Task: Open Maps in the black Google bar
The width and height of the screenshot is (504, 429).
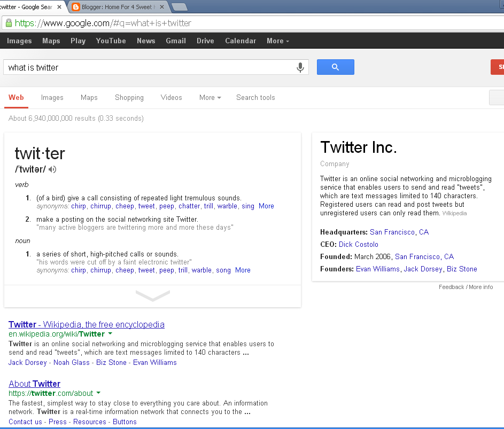Action: pyautogui.click(x=51, y=41)
